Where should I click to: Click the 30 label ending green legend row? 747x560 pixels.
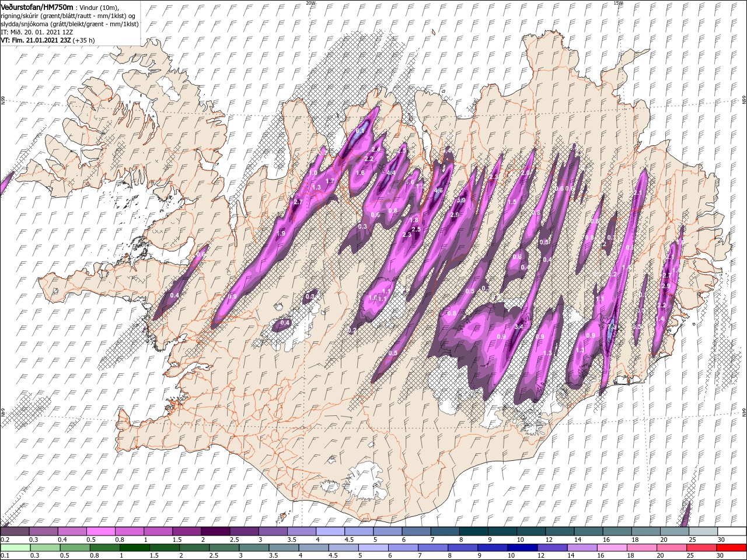point(720,555)
